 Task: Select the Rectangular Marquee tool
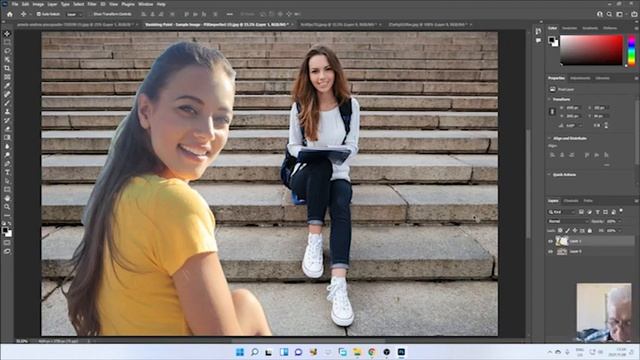(x=7, y=42)
